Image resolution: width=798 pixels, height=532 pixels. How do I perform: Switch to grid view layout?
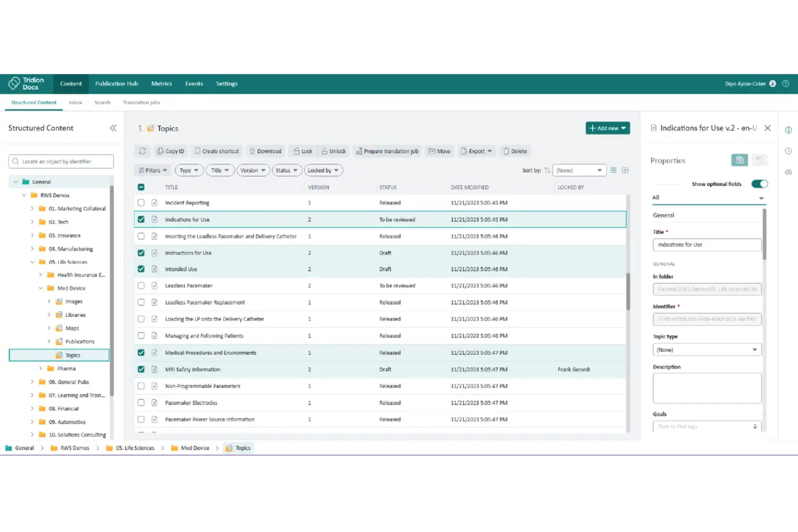pyautogui.click(x=625, y=170)
